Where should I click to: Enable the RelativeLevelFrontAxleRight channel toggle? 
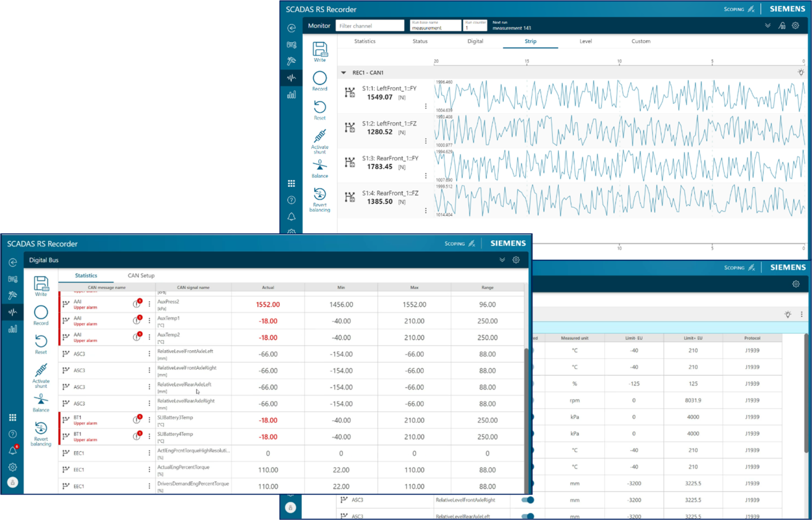(527, 500)
